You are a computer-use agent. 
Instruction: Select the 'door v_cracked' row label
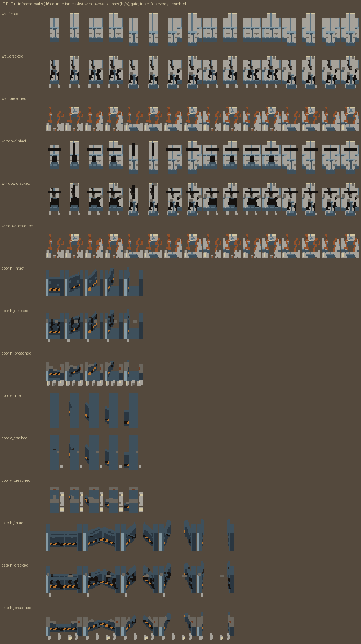(14, 438)
